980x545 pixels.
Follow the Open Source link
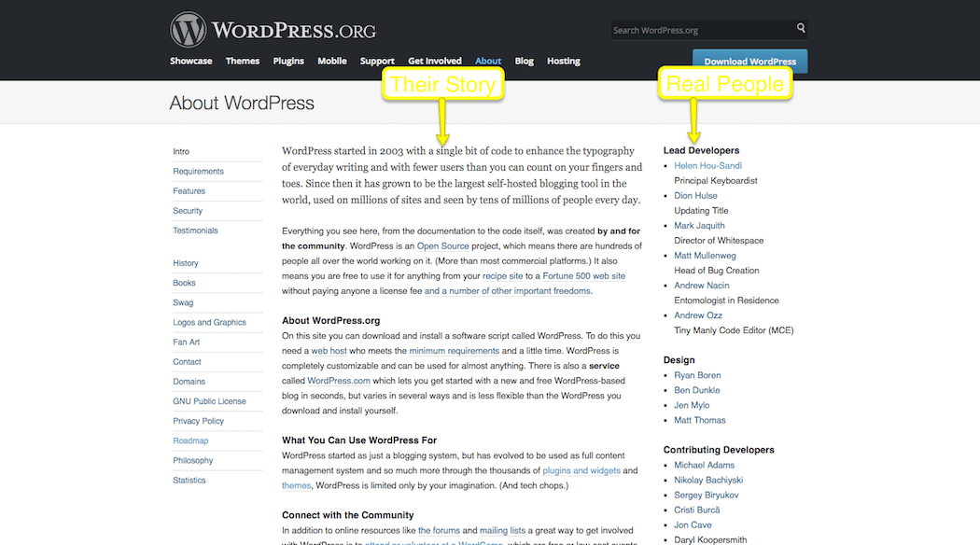click(443, 246)
